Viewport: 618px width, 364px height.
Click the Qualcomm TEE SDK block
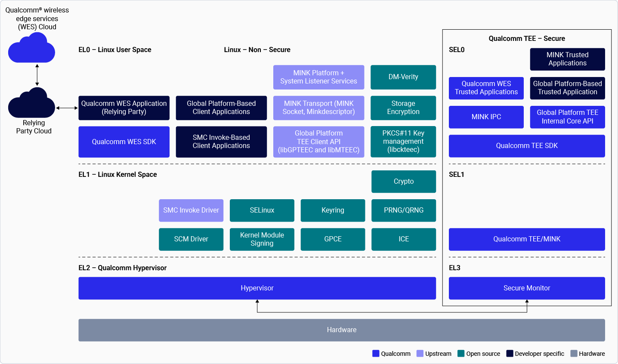click(527, 146)
